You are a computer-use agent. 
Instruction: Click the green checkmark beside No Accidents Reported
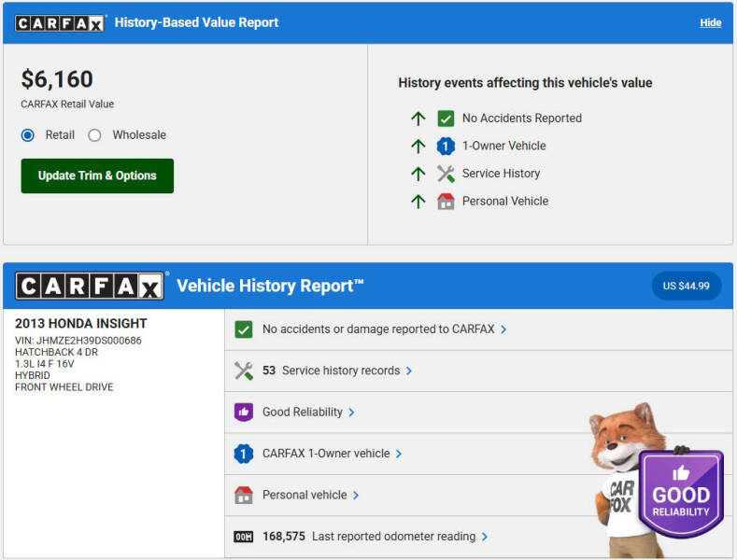(x=446, y=119)
